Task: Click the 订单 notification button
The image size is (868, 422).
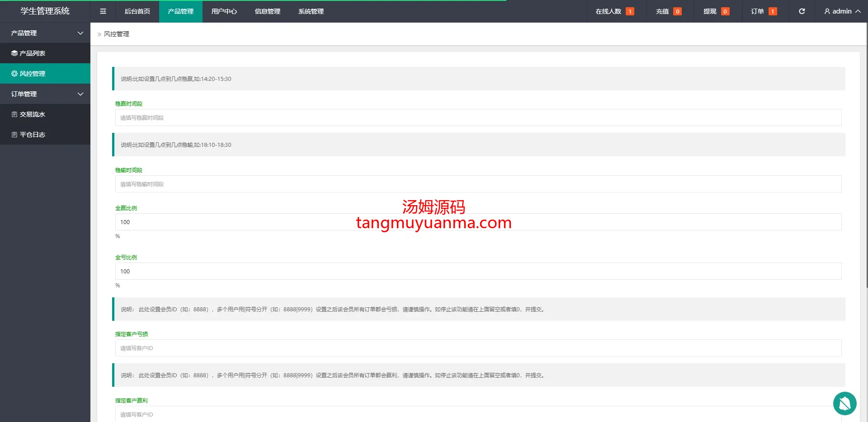Action: point(764,11)
